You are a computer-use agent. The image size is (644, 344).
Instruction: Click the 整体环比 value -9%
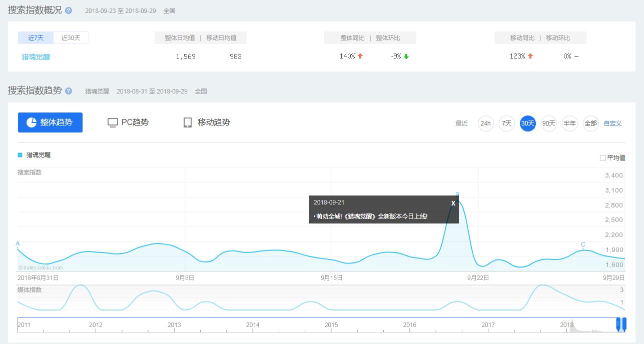click(396, 56)
